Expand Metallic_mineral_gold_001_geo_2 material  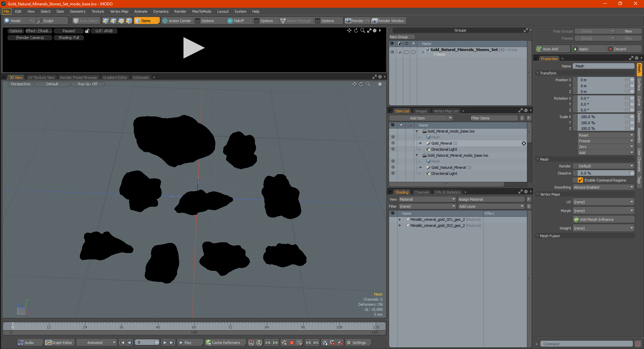click(x=400, y=219)
